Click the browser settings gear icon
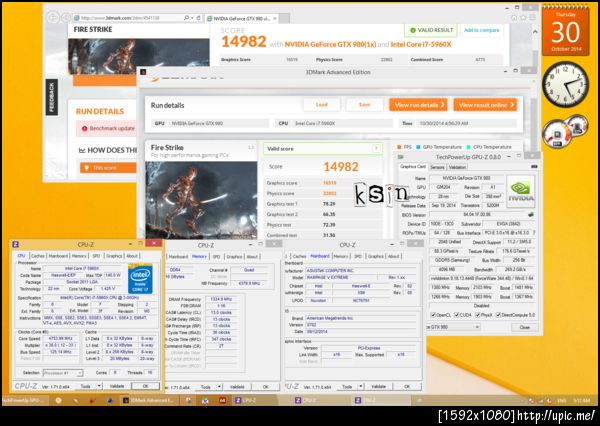This screenshot has width=600, height=426. click(x=532, y=18)
